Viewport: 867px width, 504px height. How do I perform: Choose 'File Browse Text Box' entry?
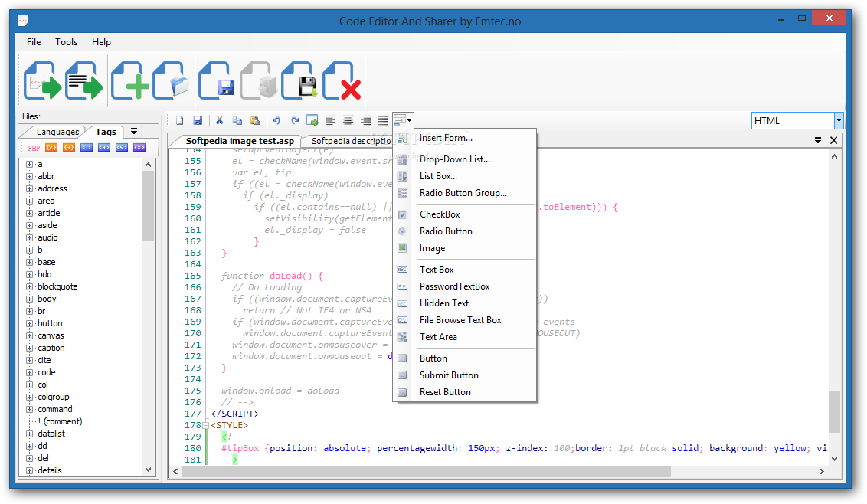tap(464, 320)
